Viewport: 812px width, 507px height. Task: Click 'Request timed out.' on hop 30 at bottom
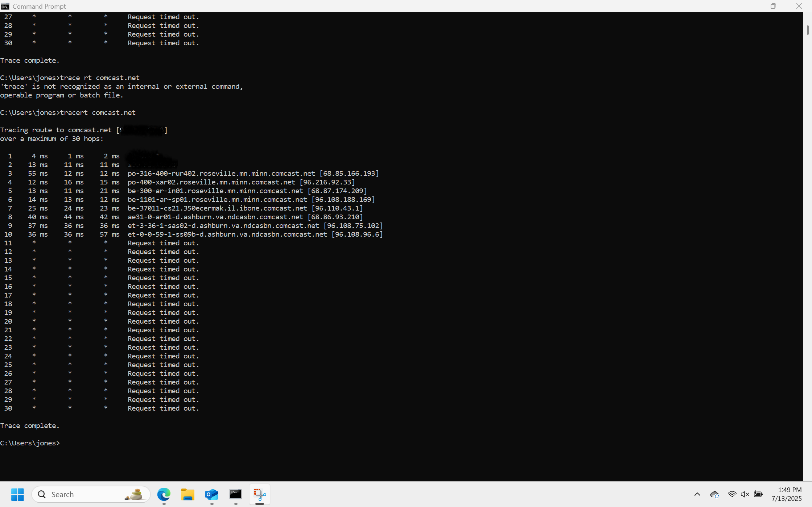pyautogui.click(x=163, y=408)
